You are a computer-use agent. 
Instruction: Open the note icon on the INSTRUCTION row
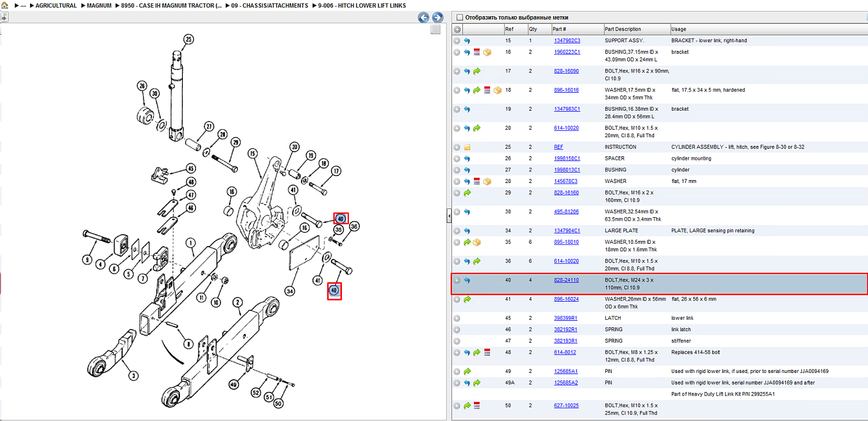pos(467,147)
